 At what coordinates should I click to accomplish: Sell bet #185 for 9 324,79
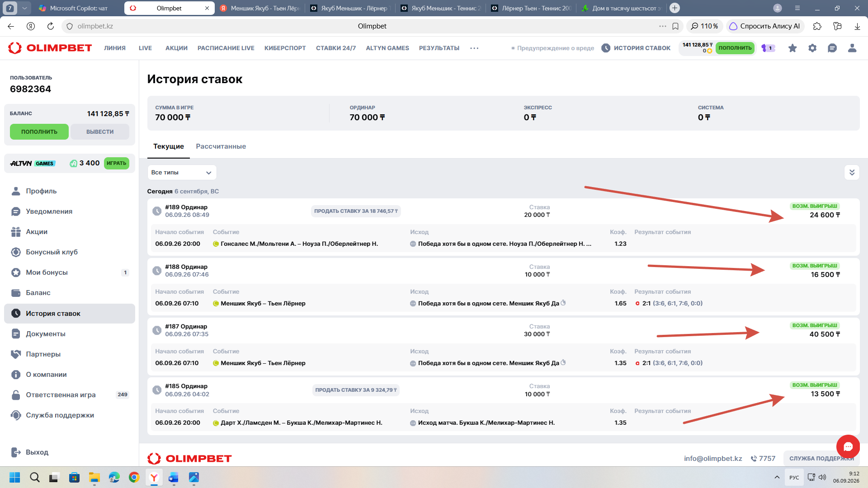tap(356, 390)
